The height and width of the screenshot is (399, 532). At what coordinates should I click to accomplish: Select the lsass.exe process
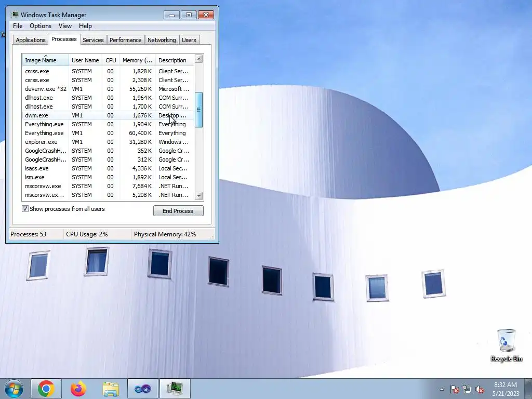tap(108, 168)
